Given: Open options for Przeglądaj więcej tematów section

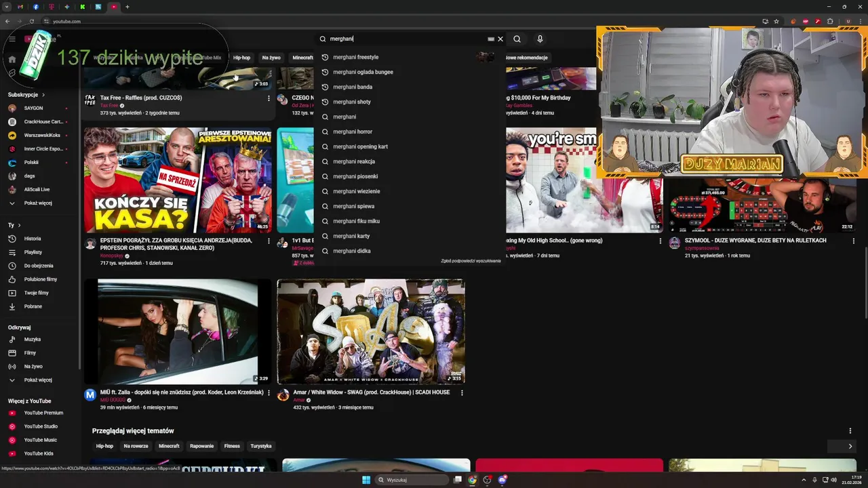Looking at the screenshot, I should [x=850, y=431].
